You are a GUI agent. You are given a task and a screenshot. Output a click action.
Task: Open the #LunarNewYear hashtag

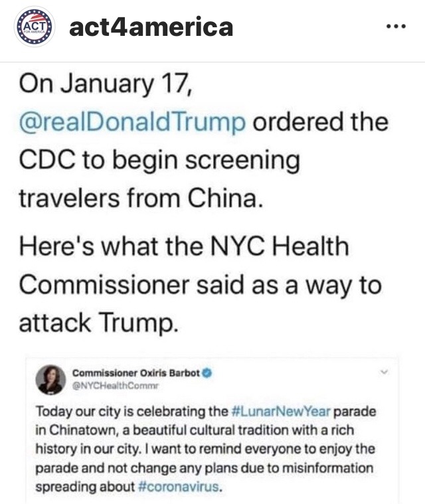pyautogui.click(x=281, y=411)
